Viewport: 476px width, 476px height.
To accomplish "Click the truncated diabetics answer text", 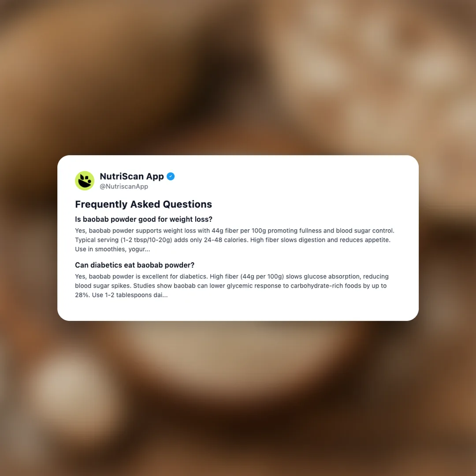I will [x=232, y=286].
